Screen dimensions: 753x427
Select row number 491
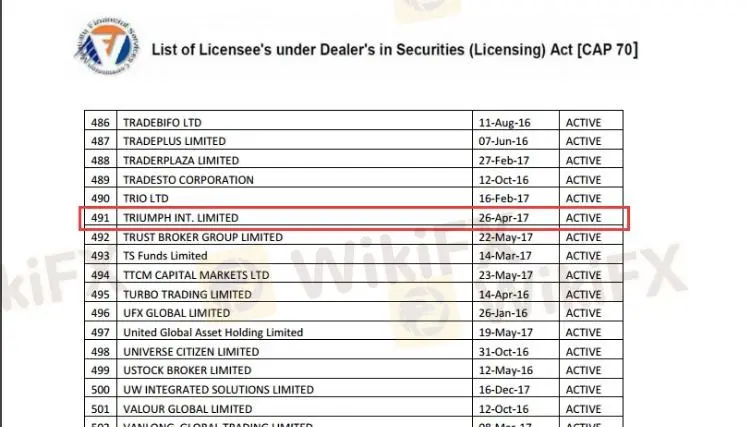[x=99, y=218]
